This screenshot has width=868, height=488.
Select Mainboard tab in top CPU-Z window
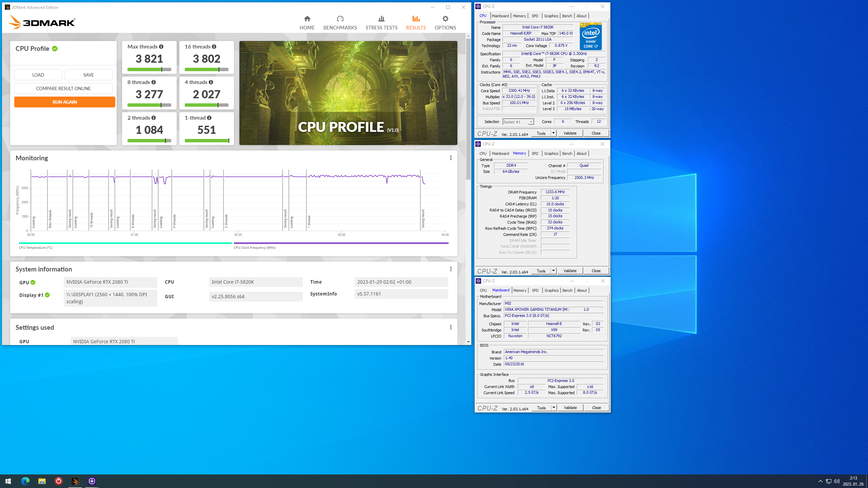[500, 16]
